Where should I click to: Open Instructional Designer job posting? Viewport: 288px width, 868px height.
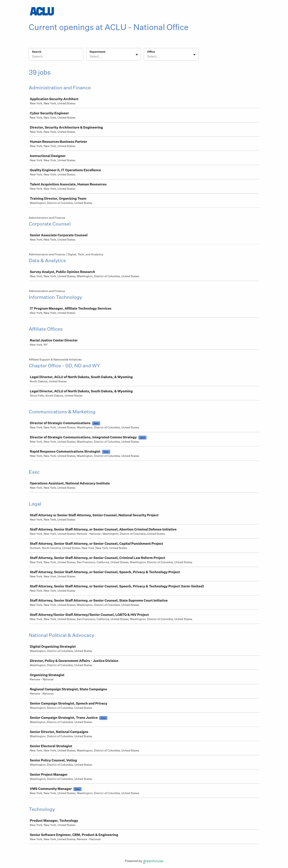point(47,156)
